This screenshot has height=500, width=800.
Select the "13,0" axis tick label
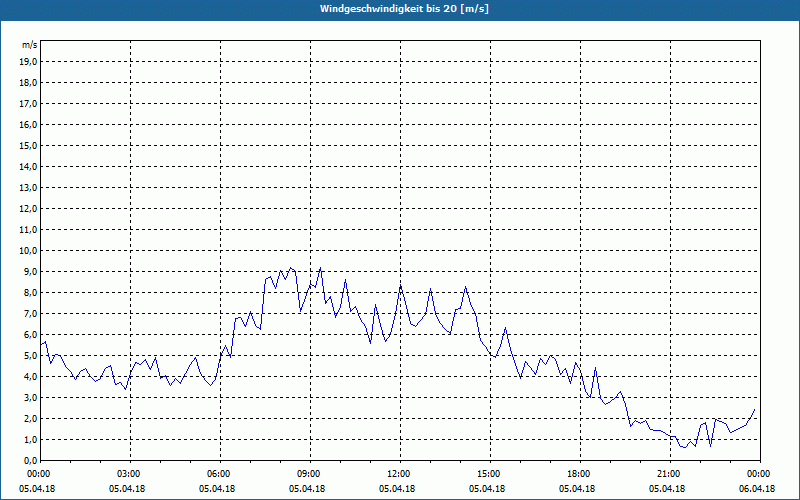[29, 187]
